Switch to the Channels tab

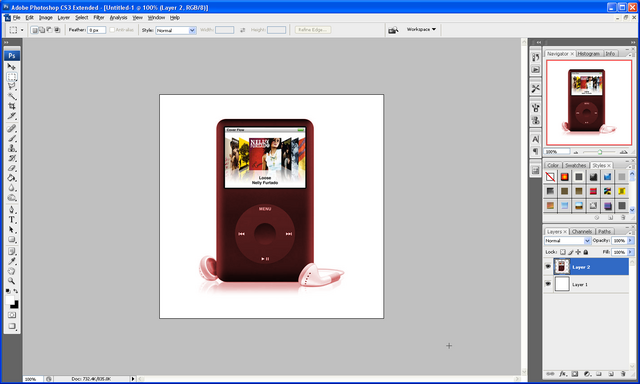pos(582,231)
